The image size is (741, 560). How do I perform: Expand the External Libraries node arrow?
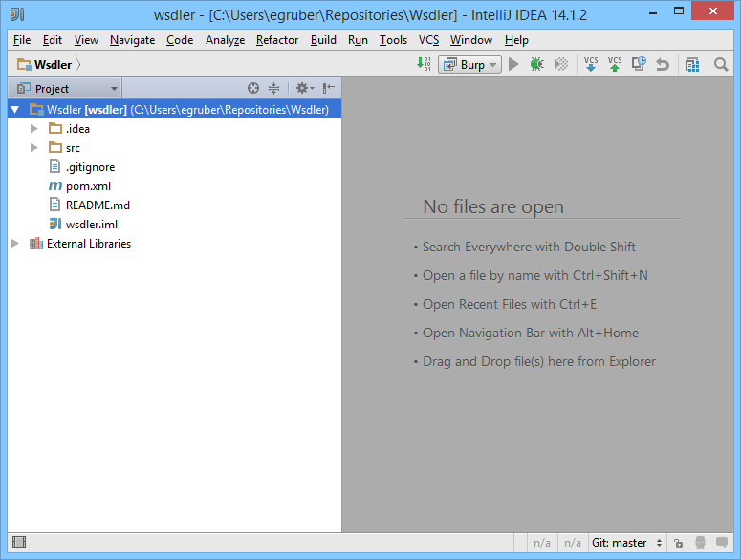point(15,243)
